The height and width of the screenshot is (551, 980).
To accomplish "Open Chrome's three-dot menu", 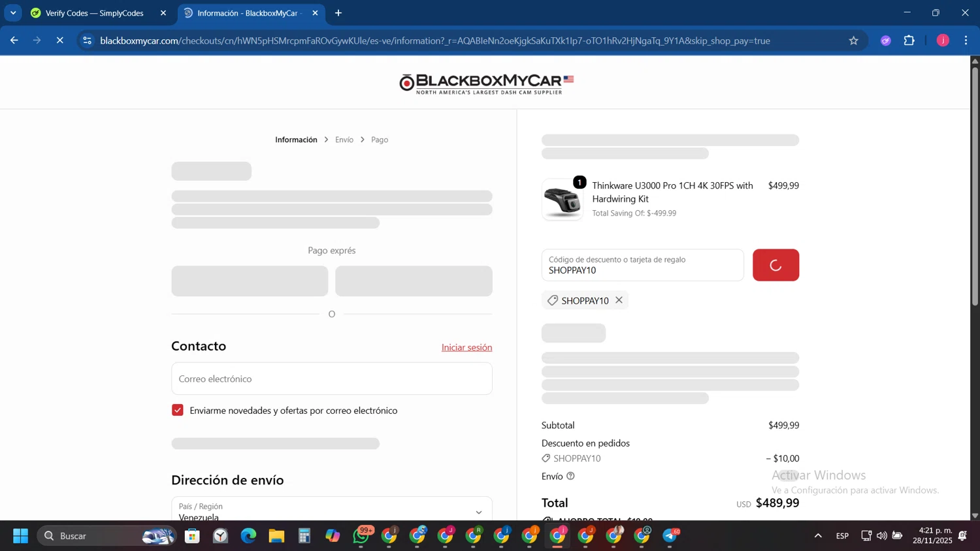I will pos(966,40).
